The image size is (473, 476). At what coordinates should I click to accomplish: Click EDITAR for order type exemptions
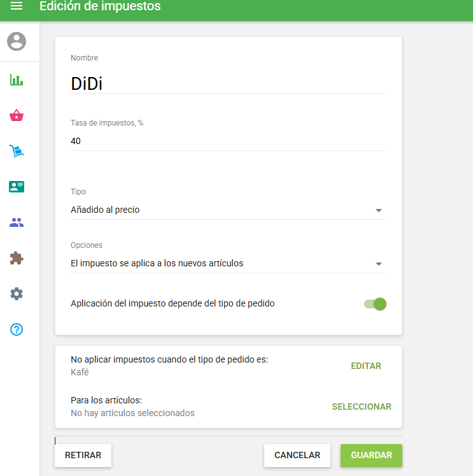pos(366,366)
